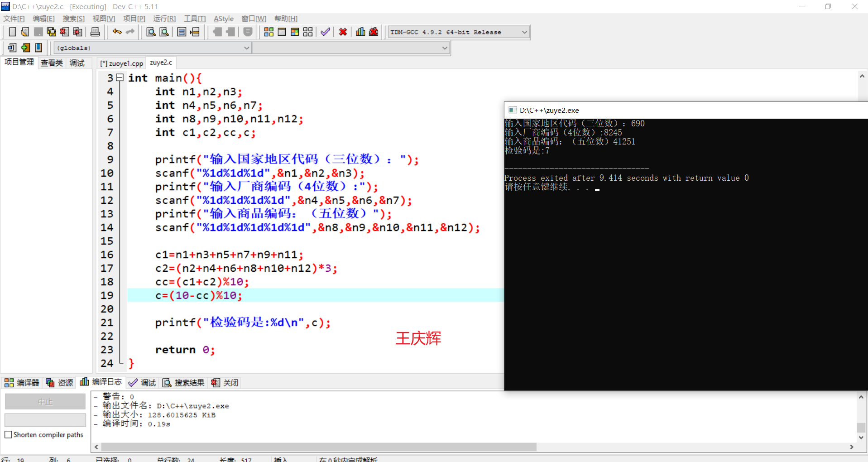The height and width of the screenshot is (462, 868).
Task: Open the 编辑[E] menu
Action: tap(43, 19)
